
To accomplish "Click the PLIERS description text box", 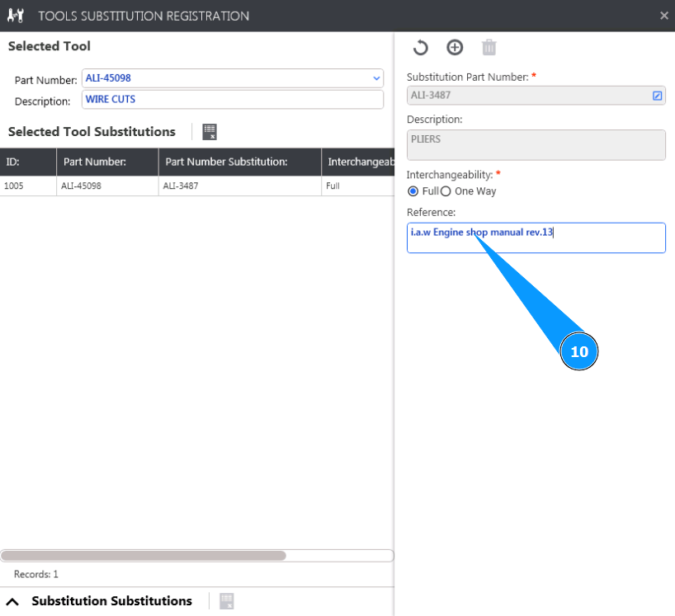I will [x=536, y=145].
